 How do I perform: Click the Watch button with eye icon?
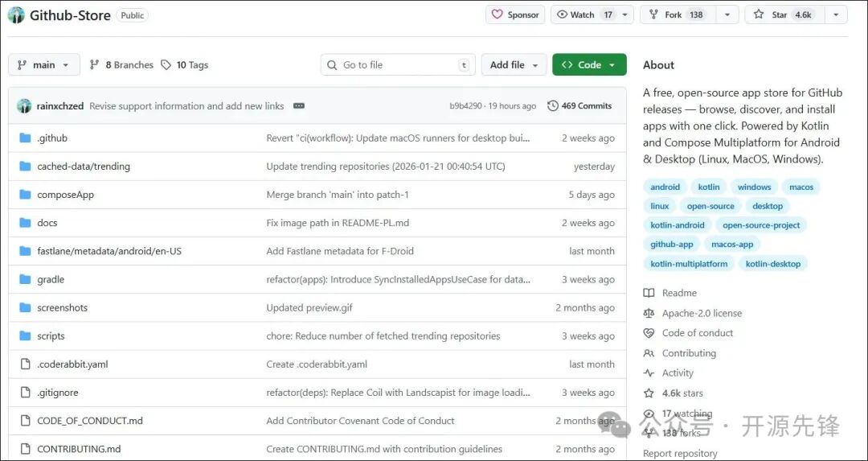point(584,15)
